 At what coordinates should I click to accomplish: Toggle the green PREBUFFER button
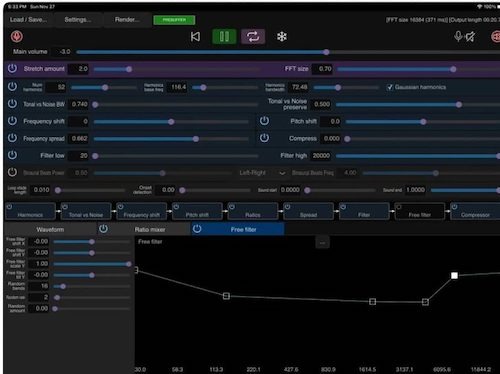tap(174, 20)
